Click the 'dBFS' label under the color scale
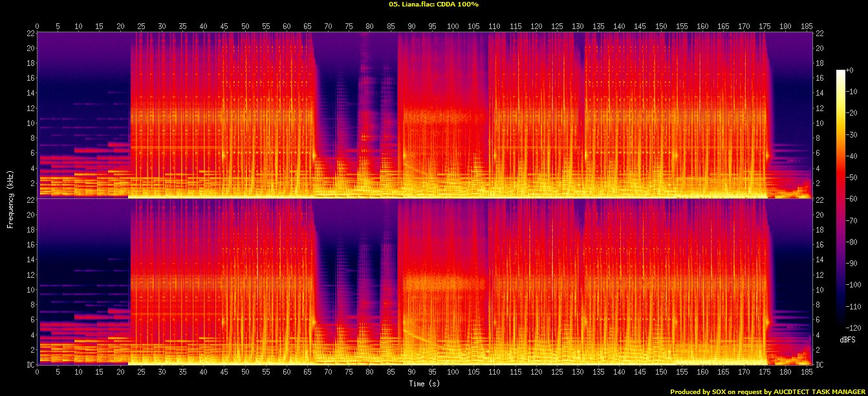The width and height of the screenshot is (868, 396). tap(849, 339)
